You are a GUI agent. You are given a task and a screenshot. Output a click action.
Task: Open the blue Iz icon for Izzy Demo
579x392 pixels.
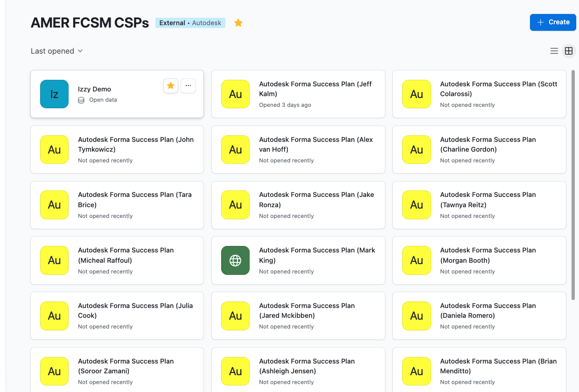click(54, 94)
